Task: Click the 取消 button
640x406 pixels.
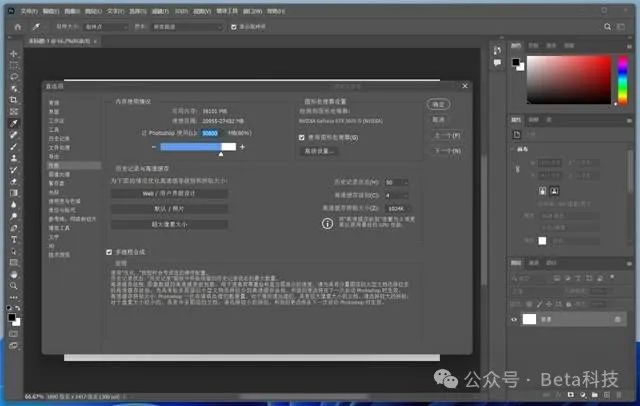Action: tap(438, 120)
